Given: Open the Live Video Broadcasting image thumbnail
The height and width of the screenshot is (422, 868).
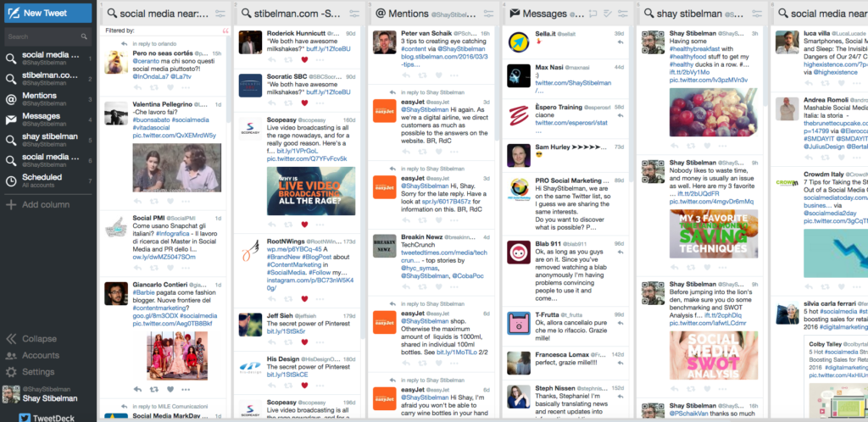Looking at the screenshot, I should pos(311,191).
